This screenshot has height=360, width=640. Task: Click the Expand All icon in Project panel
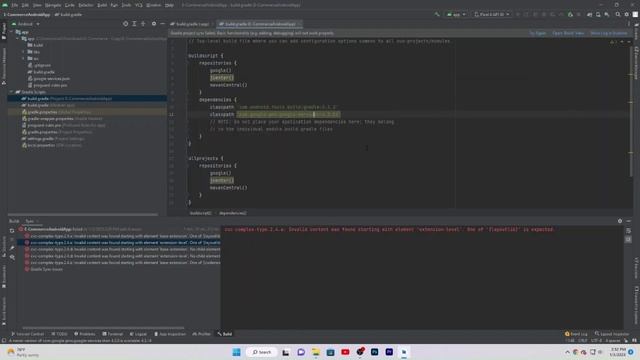click(x=134, y=24)
